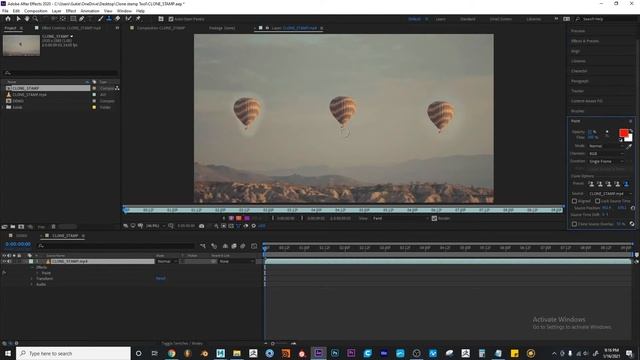Screen dimensions: 640x360
Task: Switch to the Effect Controls tab
Action: coord(71,28)
